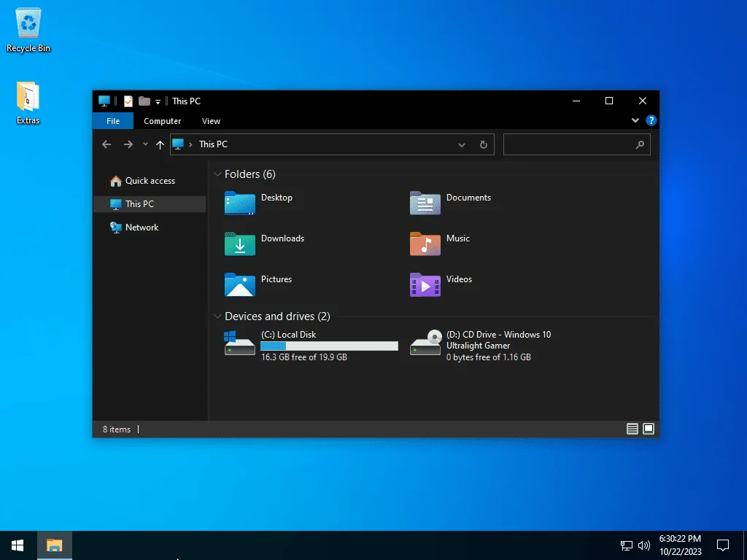Open the Documents folder icon
The width and height of the screenshot is (747, 560).
click(425, 203)
